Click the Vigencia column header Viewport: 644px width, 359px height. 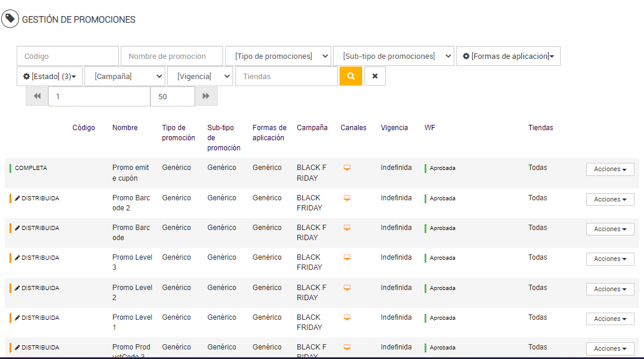click(x=394, y=128)
